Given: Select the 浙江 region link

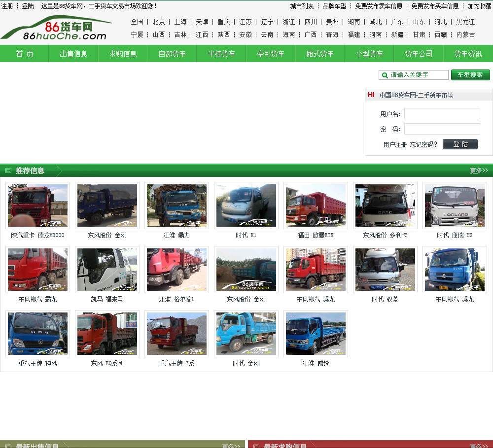Looking at the screenshot, I should [x=289, y=22].
